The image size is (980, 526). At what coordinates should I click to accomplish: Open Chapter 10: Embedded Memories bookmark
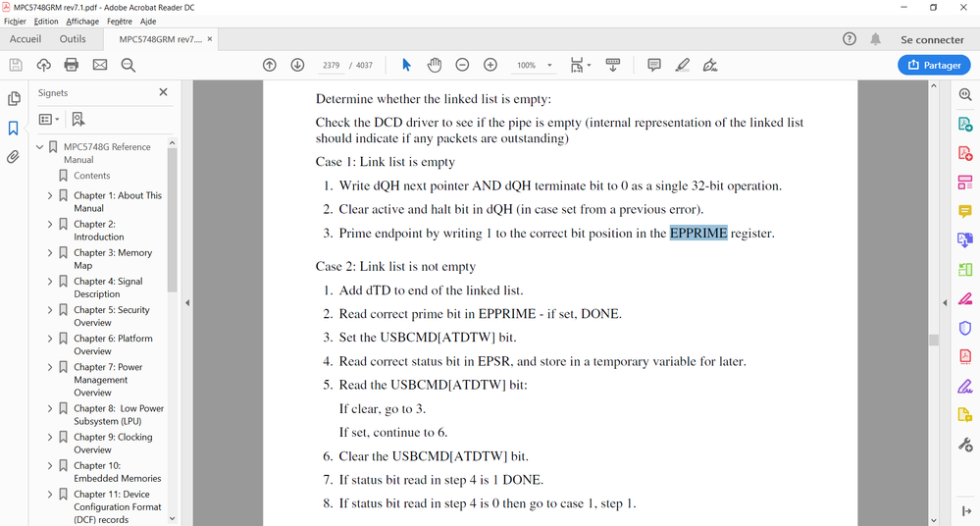pos(118,472)
